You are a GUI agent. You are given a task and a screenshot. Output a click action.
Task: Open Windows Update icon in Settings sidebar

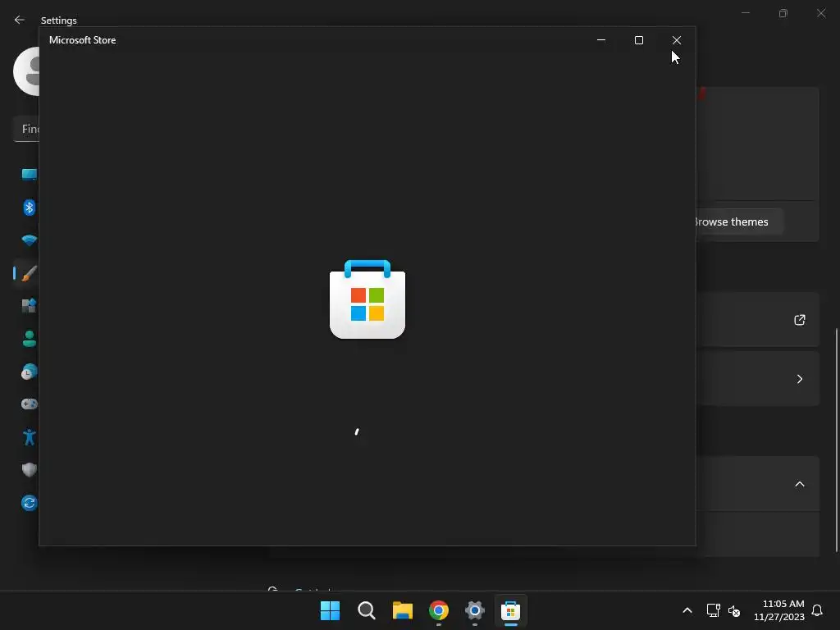click(30, 503)
